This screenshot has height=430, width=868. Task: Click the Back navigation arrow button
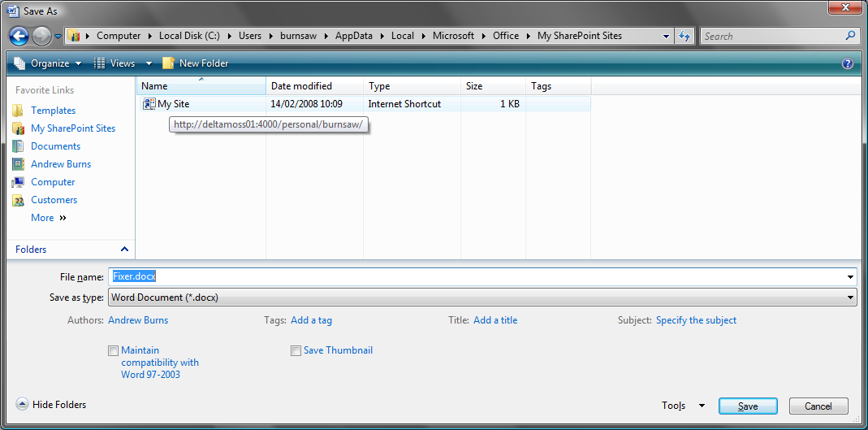[19, 36]
